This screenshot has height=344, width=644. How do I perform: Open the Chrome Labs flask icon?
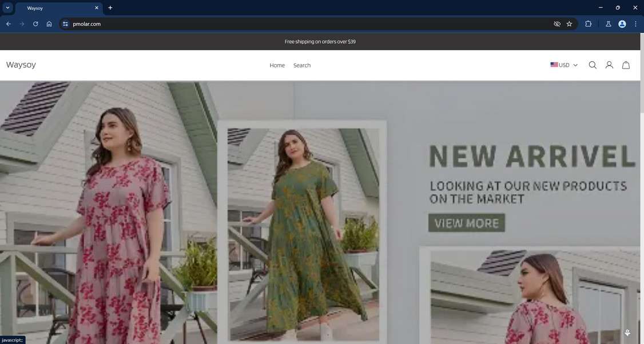[609, 24]
